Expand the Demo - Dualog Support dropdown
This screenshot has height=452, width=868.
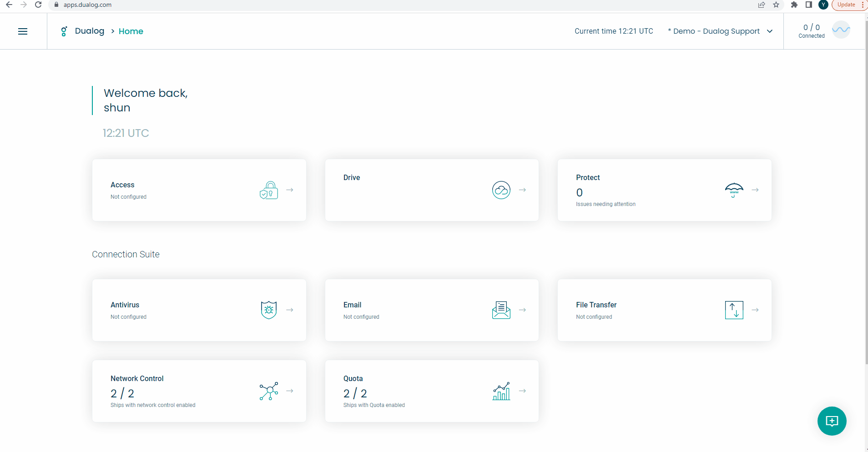pos(720,31)
